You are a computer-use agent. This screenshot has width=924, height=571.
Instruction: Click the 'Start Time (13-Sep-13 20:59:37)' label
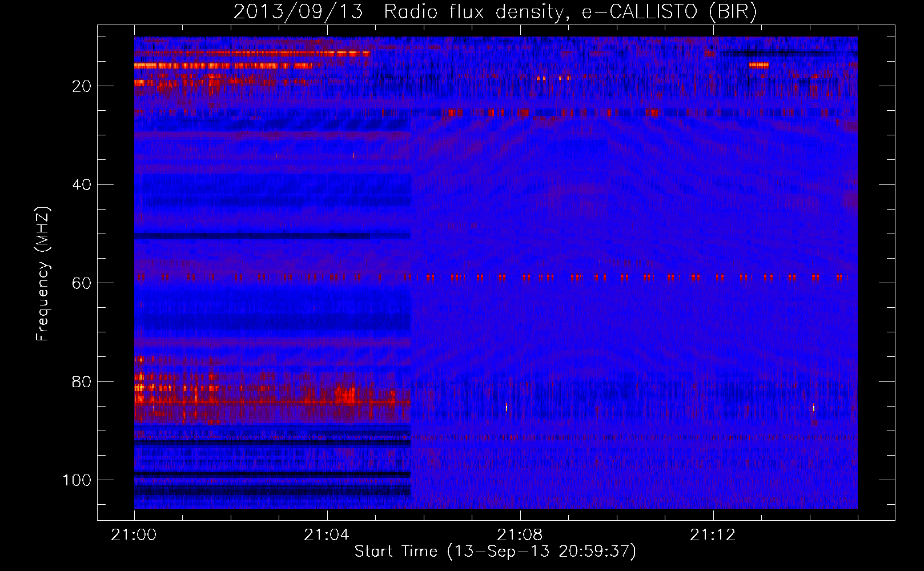point(495,552)
